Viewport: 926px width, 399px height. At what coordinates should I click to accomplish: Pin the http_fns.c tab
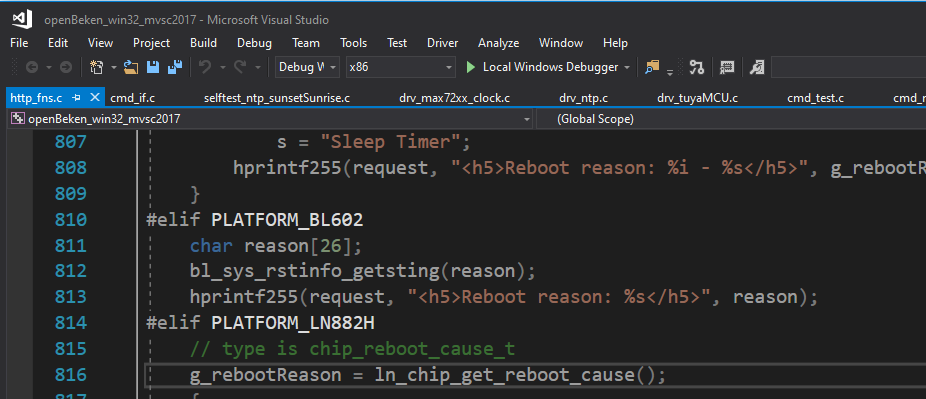76,97
